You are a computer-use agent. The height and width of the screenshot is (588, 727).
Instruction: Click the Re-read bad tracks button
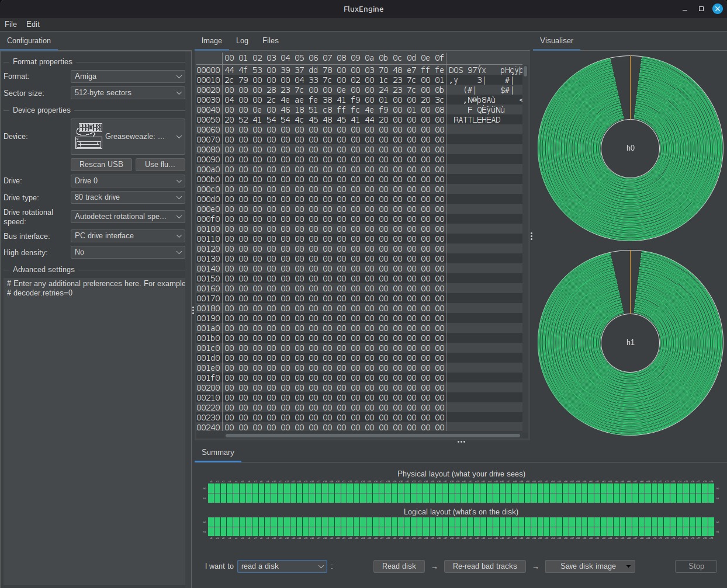(x=485, y=566)
